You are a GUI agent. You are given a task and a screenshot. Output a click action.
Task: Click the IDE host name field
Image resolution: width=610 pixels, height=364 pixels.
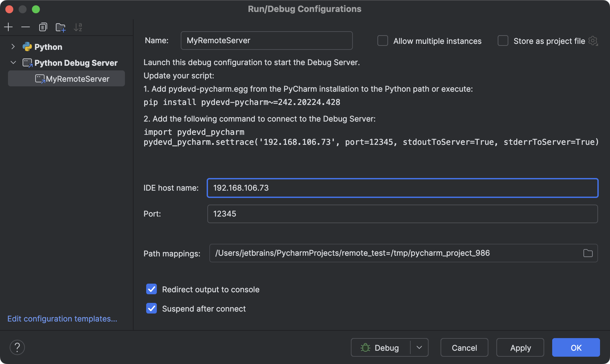tap(402, 188)
